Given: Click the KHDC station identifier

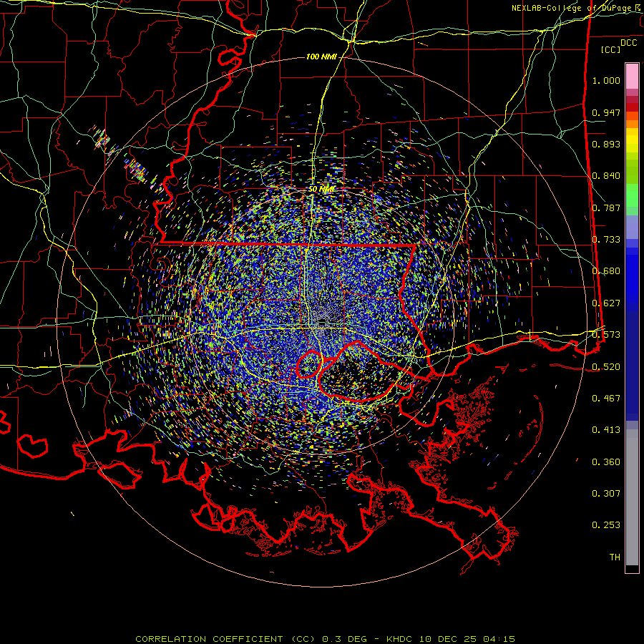Looking at the screenshot, I should (x=401, y=639).
